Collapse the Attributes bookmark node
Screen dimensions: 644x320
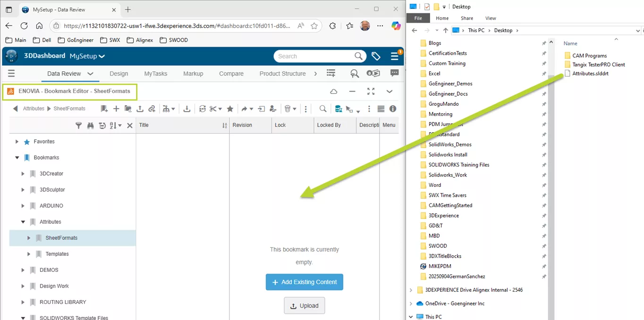22,222
